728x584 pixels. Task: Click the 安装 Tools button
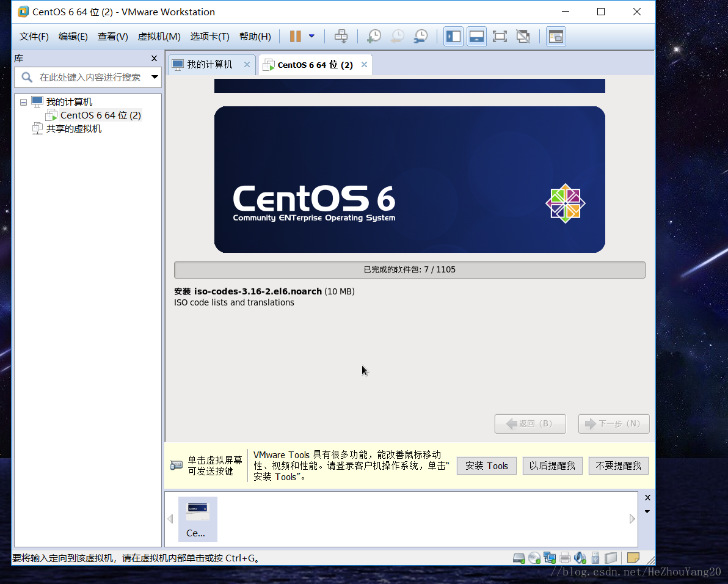[487, 465]
